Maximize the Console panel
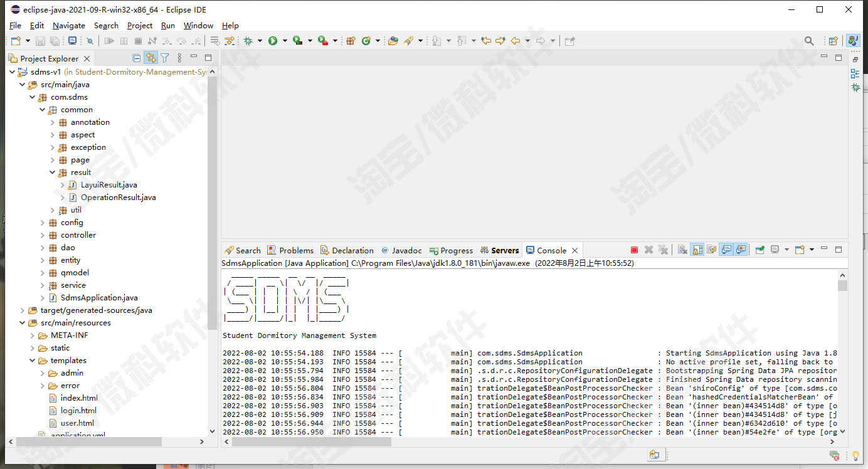This screenshot has width=868, height=469. pos(839,250)
